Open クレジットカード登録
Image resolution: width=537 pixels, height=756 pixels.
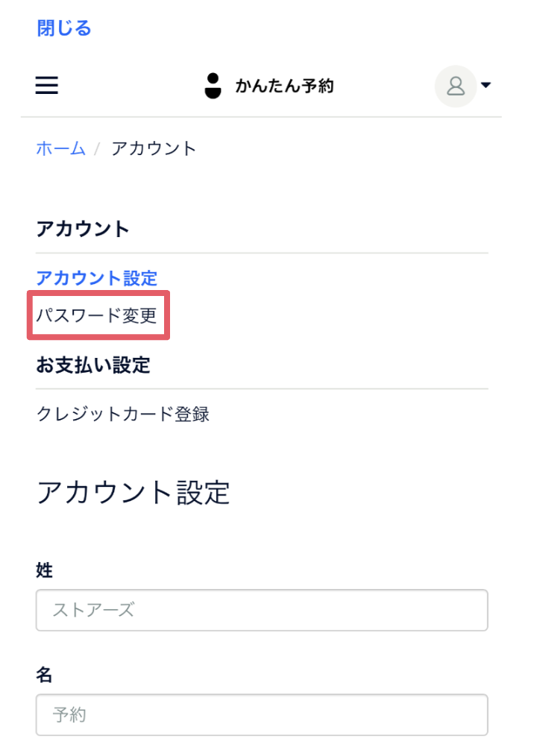[123, 414]
